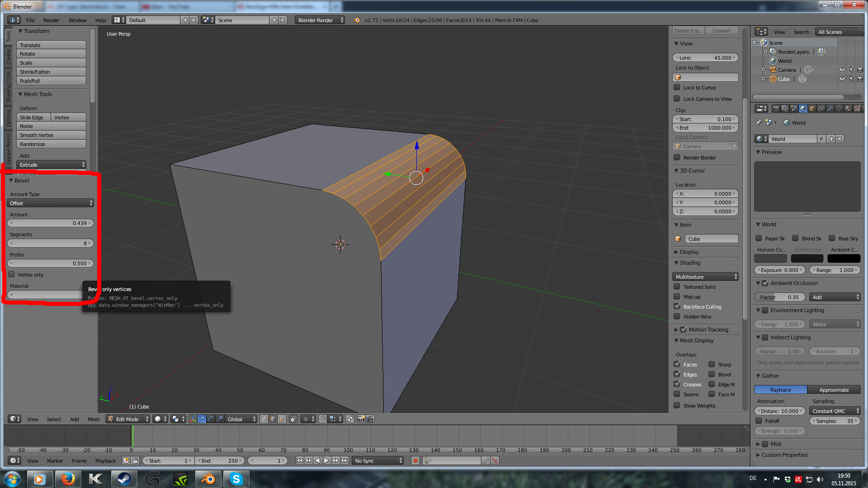
Task: Click the bevel Amount slider field
Action: pos(51,223)
